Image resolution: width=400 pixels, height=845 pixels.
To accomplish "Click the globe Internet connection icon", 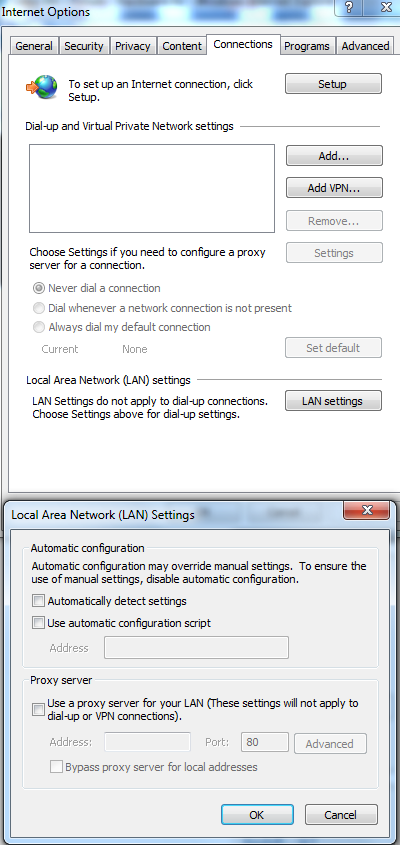I will click(41, 85).
